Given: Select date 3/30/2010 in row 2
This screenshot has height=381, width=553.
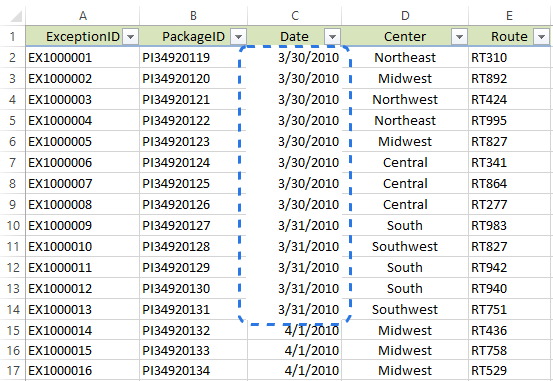Looking at the screenshot, I should [294, 58].
